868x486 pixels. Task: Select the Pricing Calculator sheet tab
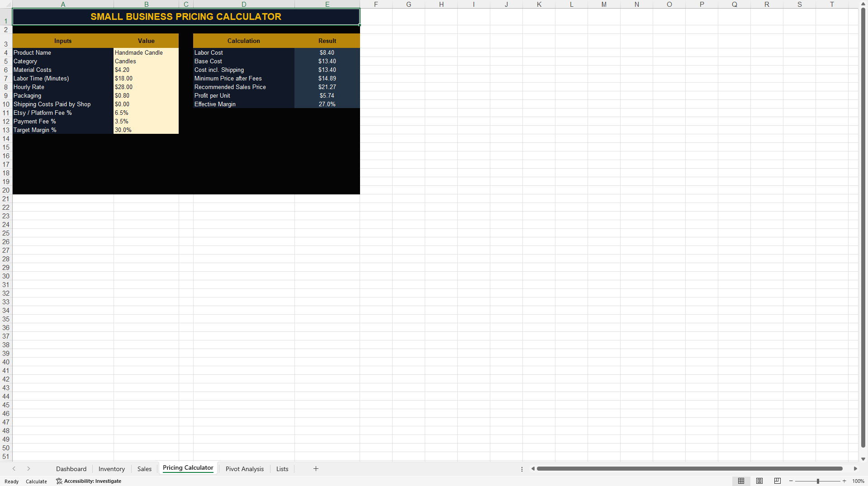click(188, 468)
